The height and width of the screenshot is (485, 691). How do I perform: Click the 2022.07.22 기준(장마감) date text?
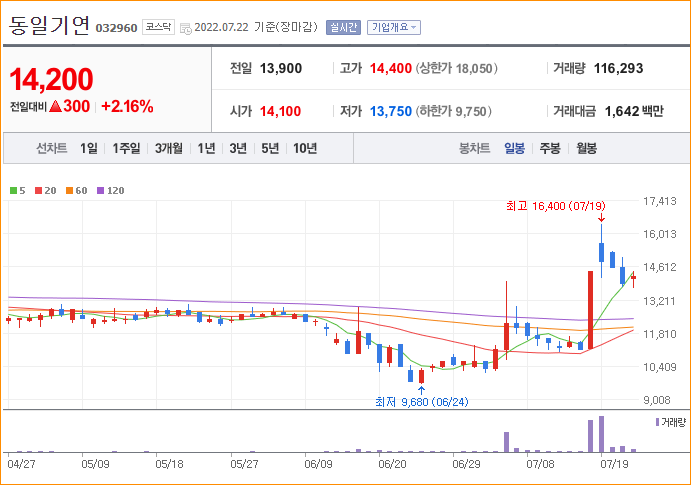[x=256, y=27]
